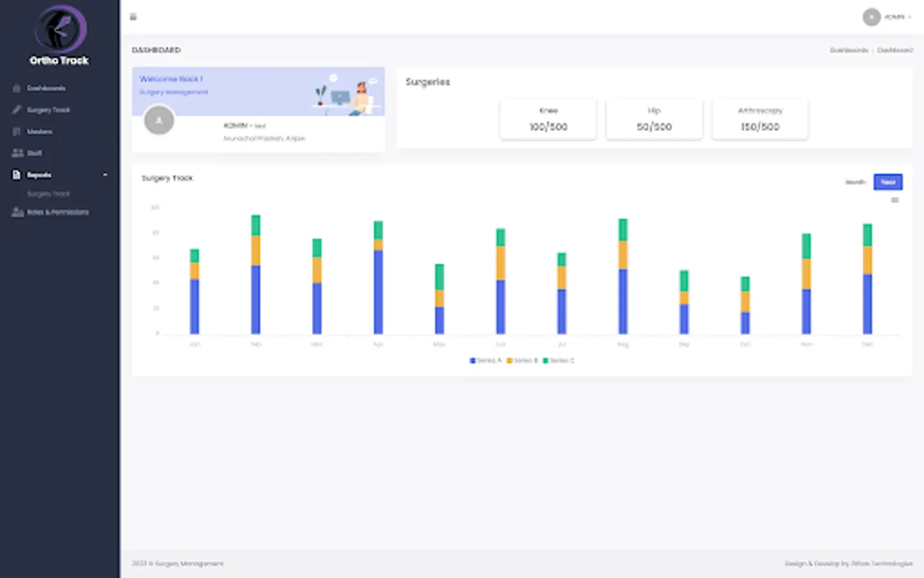The image size is (924, 578).
Task: Open Roles & Permissions via its icon
Action: 17,212
